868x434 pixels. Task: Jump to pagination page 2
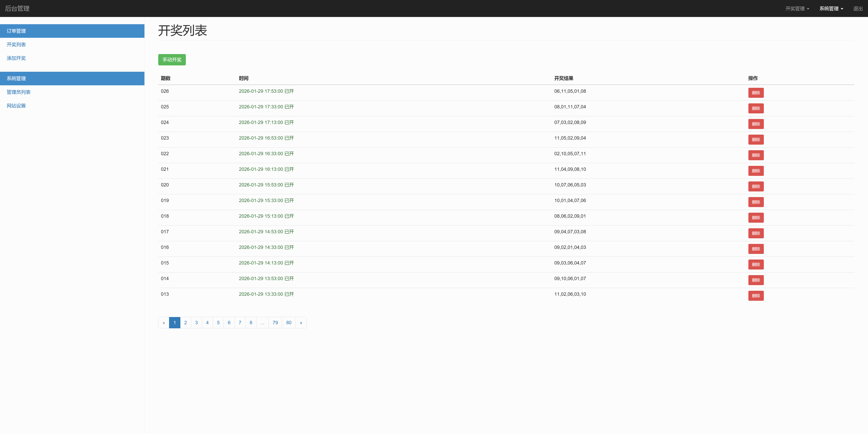(185, 323)
